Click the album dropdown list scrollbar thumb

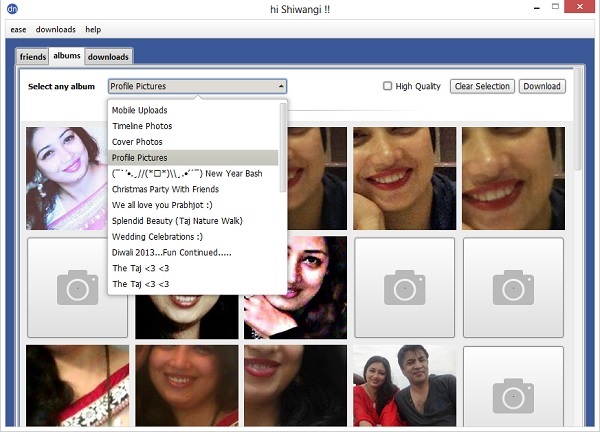pyautogui.click(x=283, y=147)
